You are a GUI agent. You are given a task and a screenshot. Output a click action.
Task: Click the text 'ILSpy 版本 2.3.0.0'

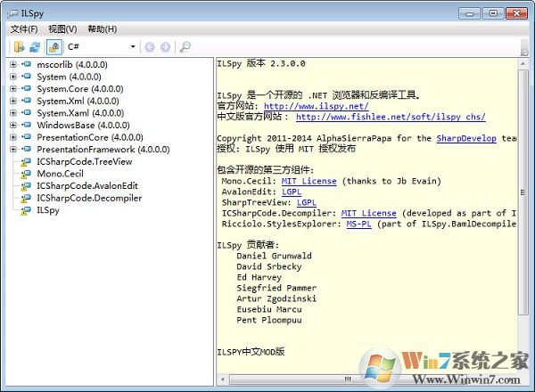click(261, 63)
